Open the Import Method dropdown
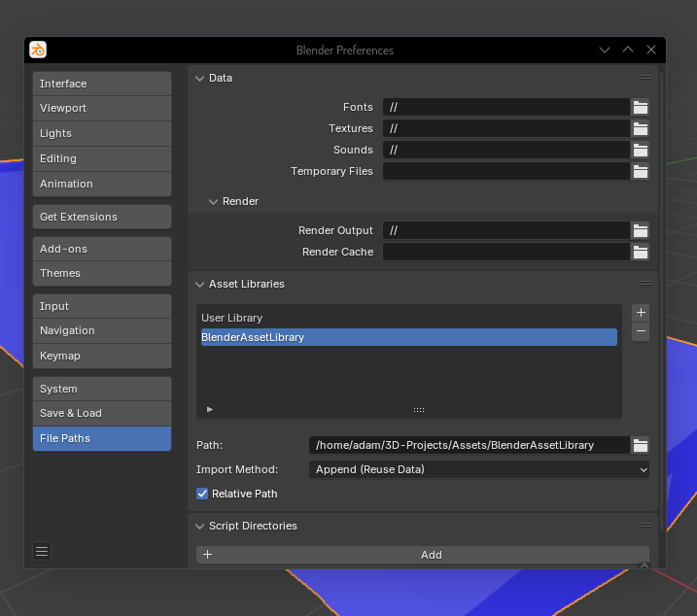The width and height of the screenshot is (697, 616). click(479, 470)
